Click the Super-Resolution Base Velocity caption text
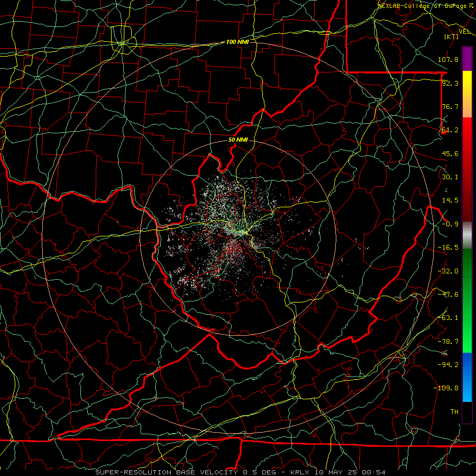Viewport: 476px width, 476px height. (x=241, y=472)
